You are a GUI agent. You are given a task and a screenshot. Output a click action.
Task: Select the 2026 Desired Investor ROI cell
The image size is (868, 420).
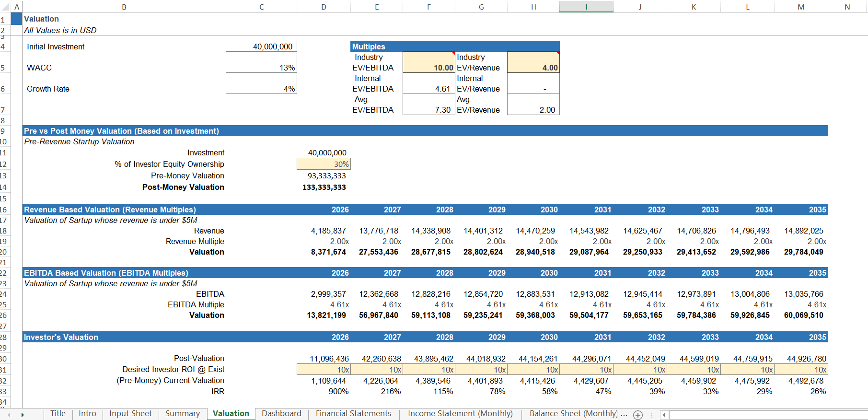click(x=324, y=370)
